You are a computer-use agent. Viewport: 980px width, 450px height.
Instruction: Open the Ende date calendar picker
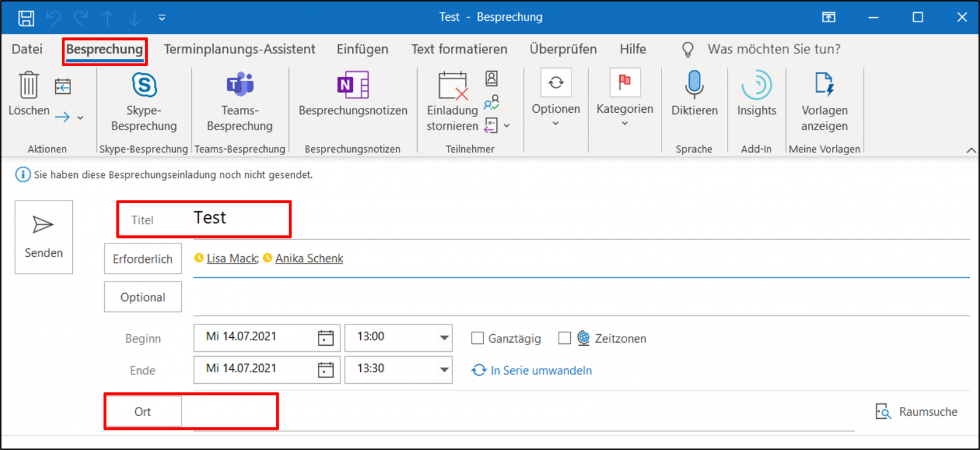point(326,370)
